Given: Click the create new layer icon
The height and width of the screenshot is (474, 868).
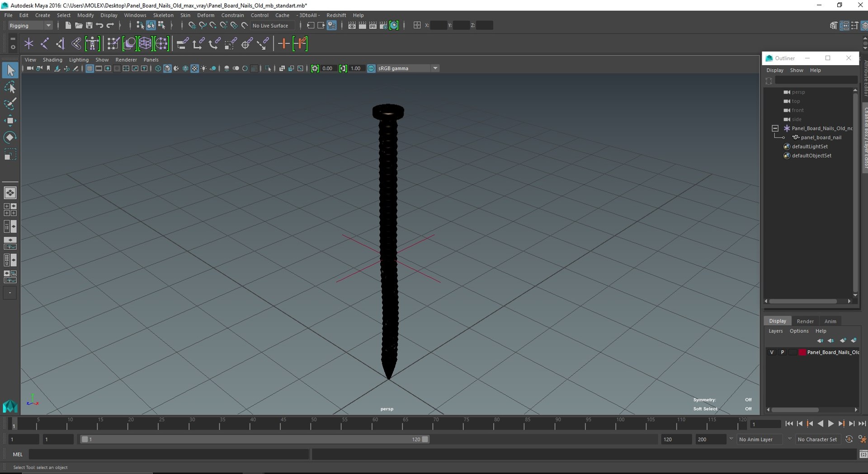Looking at the screenshot, I should (843, 340).
